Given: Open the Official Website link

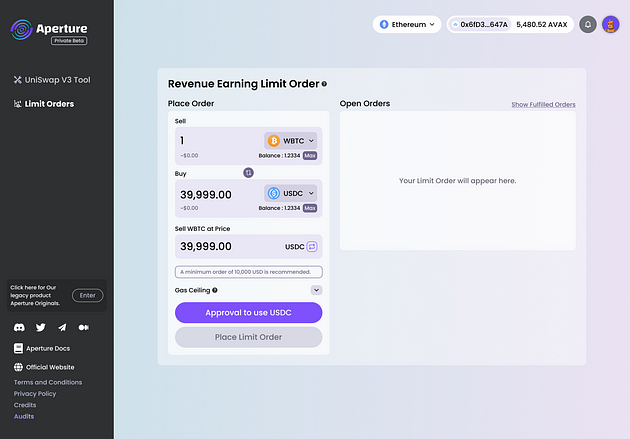Looking at the screenshot, I should [x=44, y=367].
